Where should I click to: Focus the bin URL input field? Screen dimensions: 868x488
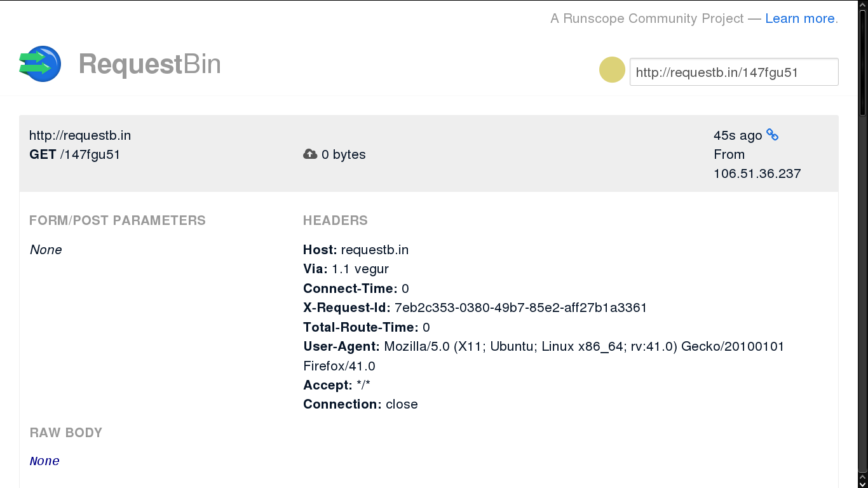click(734, 72)
